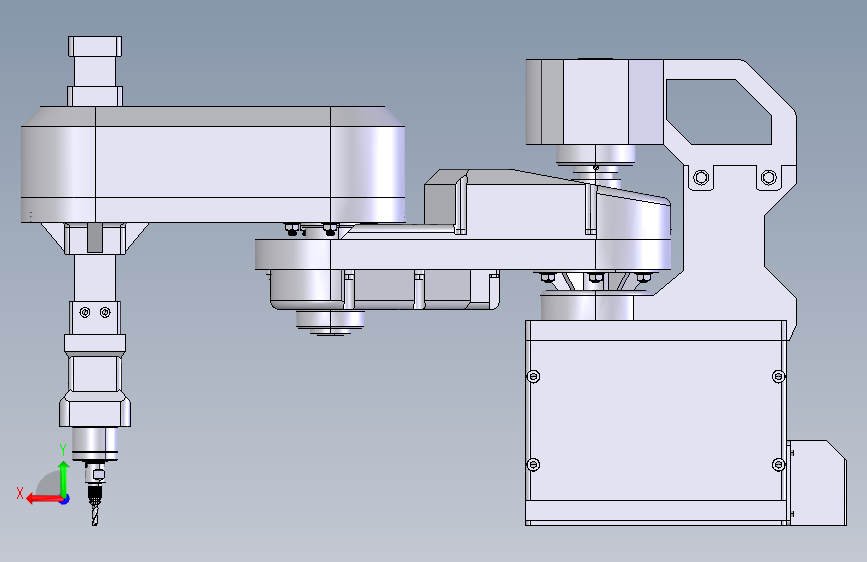Pick the lower-right screw on the base cabinet

coord(779,465)
